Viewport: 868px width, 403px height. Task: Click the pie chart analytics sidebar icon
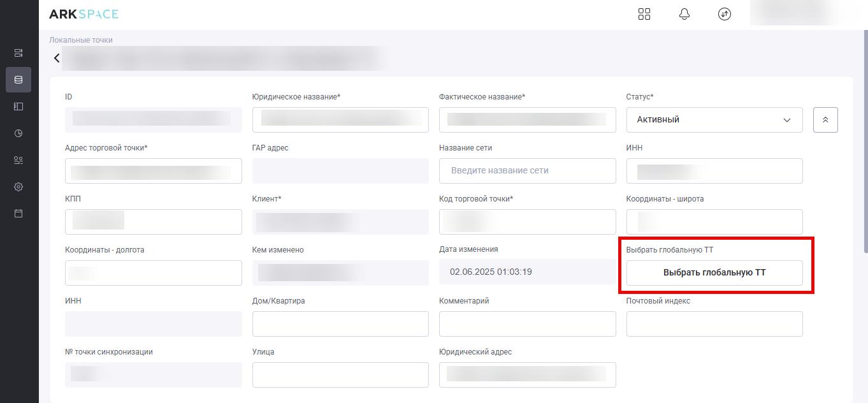pos(18,133)
